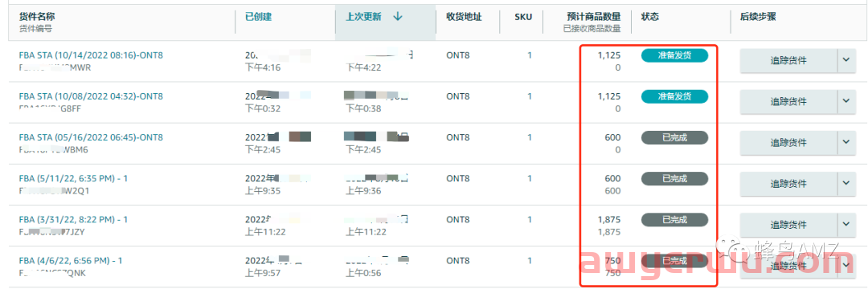868x289 pixels.
Task: Click the descending sort arrow icon
Action: pos(398,17)
